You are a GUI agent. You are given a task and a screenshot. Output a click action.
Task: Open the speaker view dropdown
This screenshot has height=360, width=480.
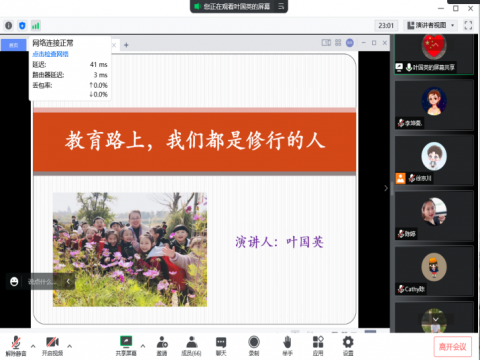click(430, 25)
